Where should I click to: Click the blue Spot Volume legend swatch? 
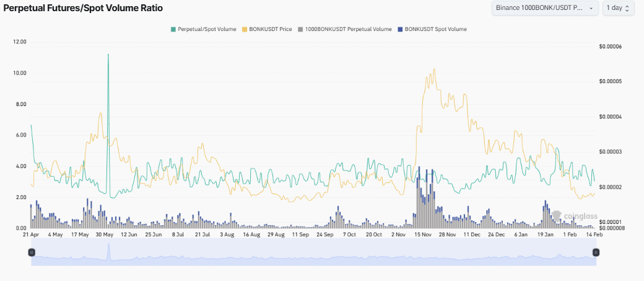[401, 29]
